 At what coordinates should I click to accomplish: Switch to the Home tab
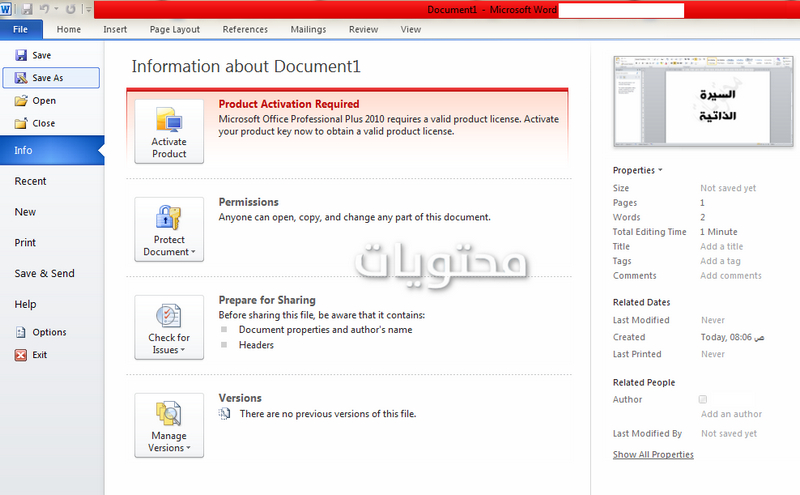pos(69,30)
